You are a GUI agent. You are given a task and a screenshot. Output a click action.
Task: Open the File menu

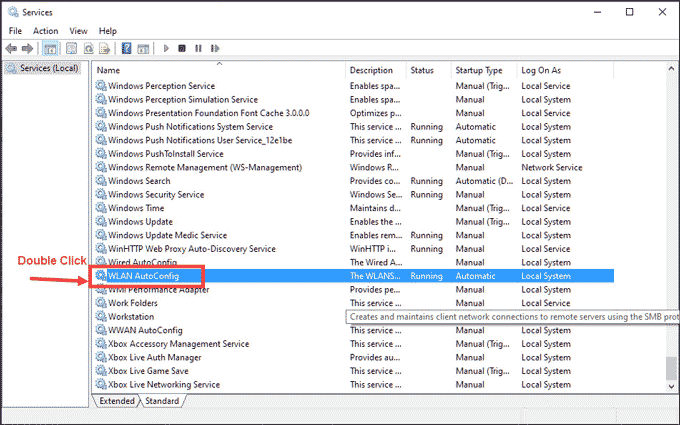coord(15,31)
